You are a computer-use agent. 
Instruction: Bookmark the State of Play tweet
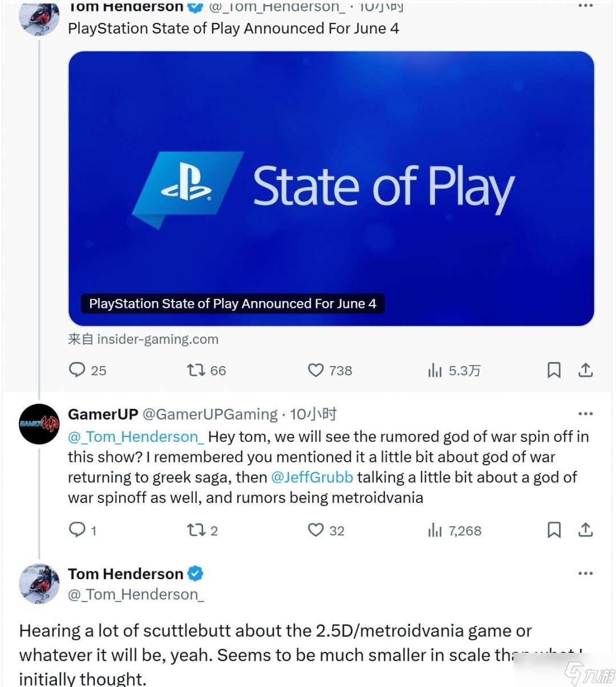(553, 371)
